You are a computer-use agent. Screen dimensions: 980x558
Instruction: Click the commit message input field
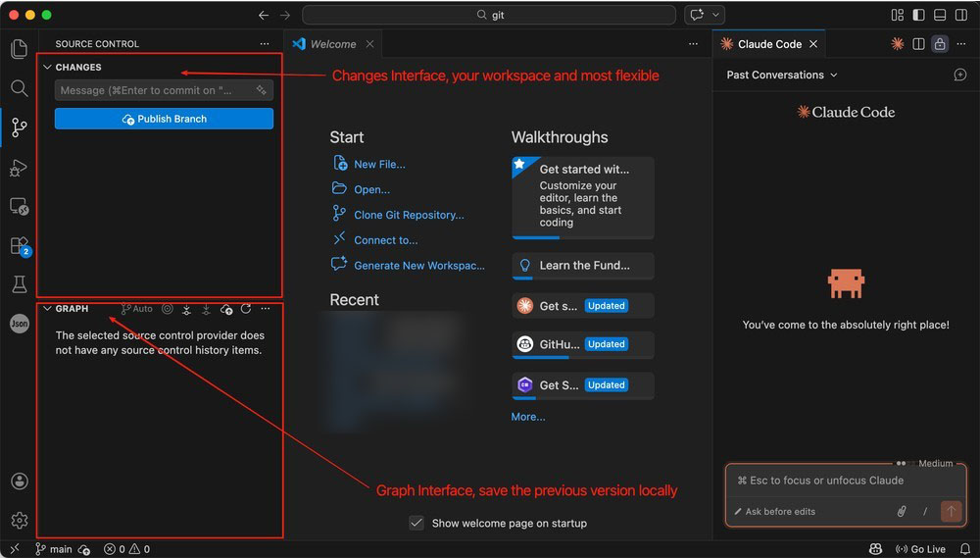click(x=164, y=90)
